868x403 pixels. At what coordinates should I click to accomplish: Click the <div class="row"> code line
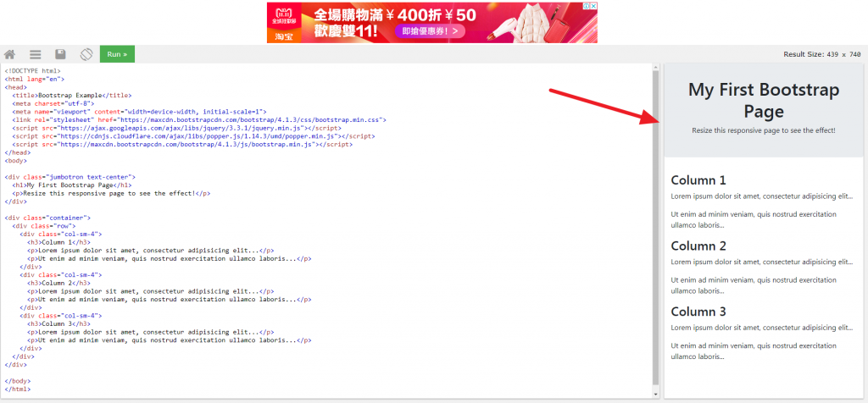[x=44, y=226]
